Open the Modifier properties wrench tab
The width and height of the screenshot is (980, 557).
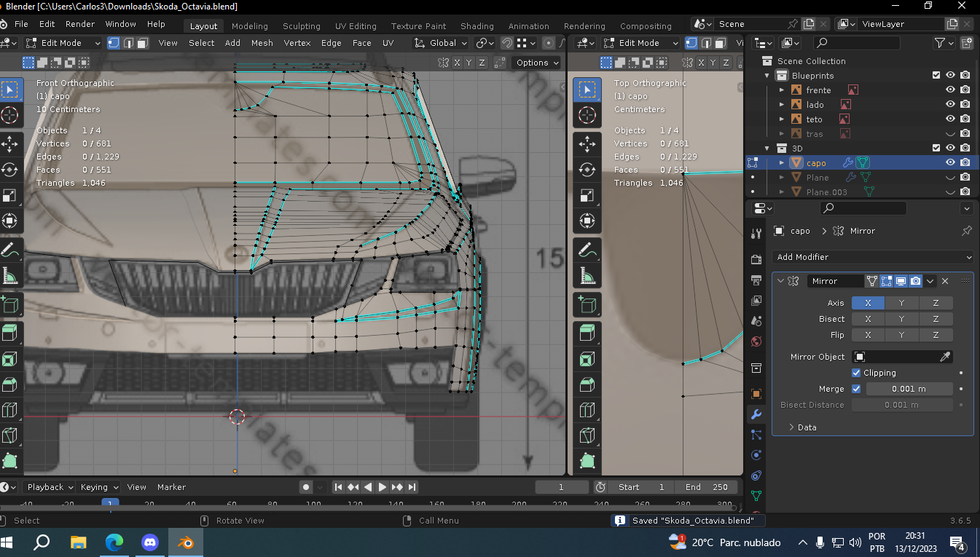click(756, 414)
